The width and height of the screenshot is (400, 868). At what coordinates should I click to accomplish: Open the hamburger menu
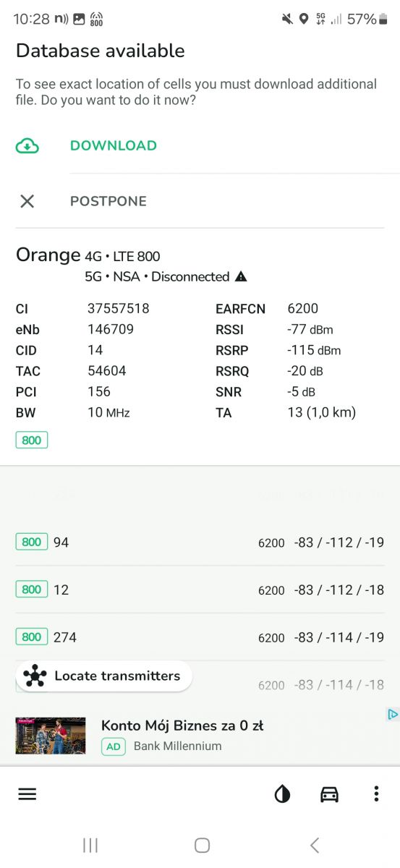(27, 793)
